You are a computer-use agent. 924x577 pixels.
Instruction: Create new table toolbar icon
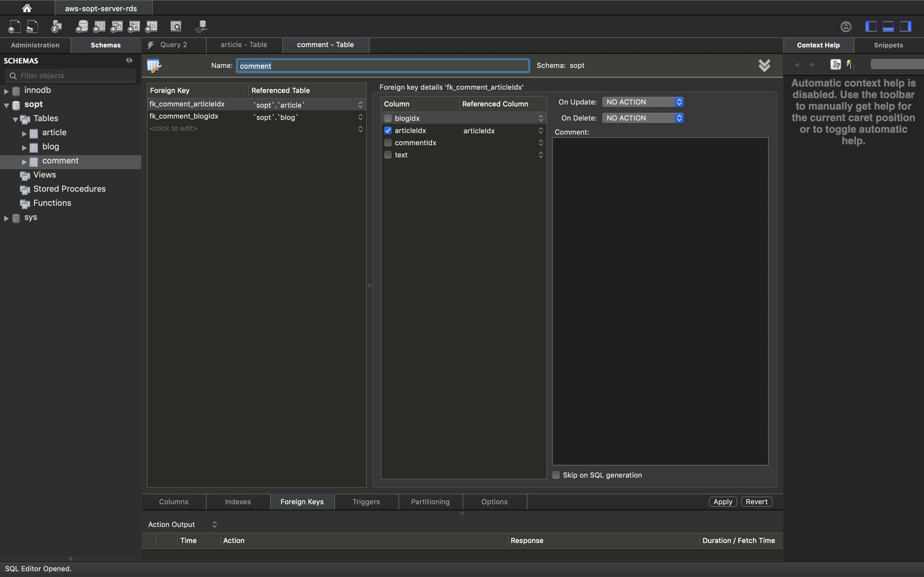tap(99, 26)
